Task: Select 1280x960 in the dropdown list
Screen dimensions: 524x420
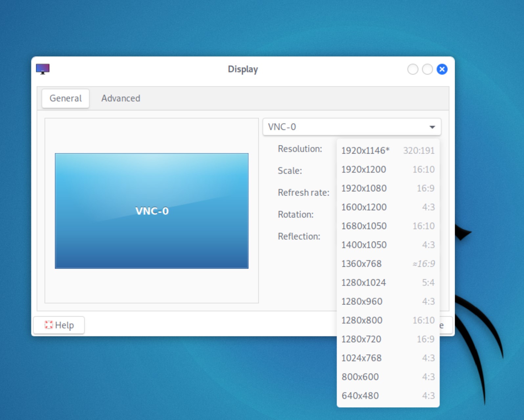Action: (x=388, y=302)
